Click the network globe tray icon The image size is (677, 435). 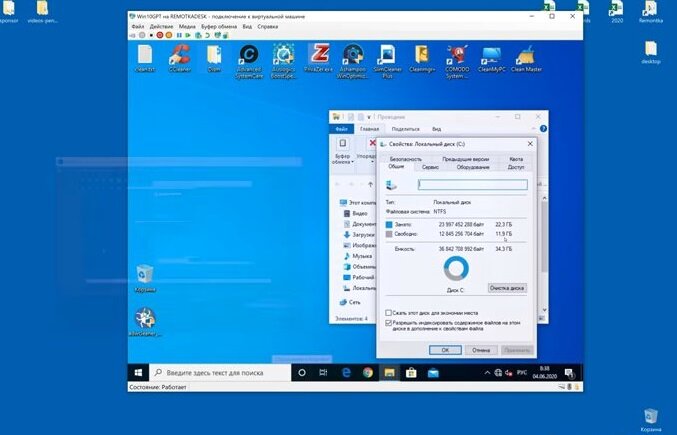(x=498, y=373)
